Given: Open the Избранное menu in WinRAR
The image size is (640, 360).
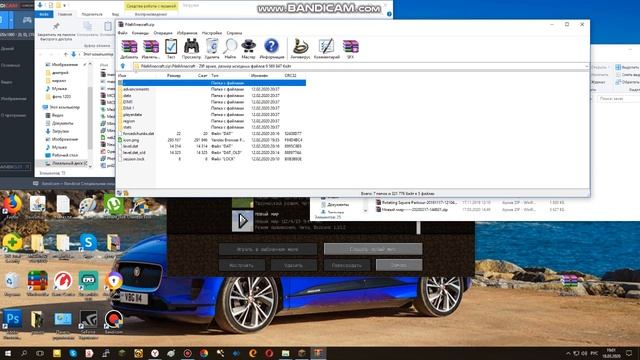Looking at the screenshot, I should click(x=187, y=33).
